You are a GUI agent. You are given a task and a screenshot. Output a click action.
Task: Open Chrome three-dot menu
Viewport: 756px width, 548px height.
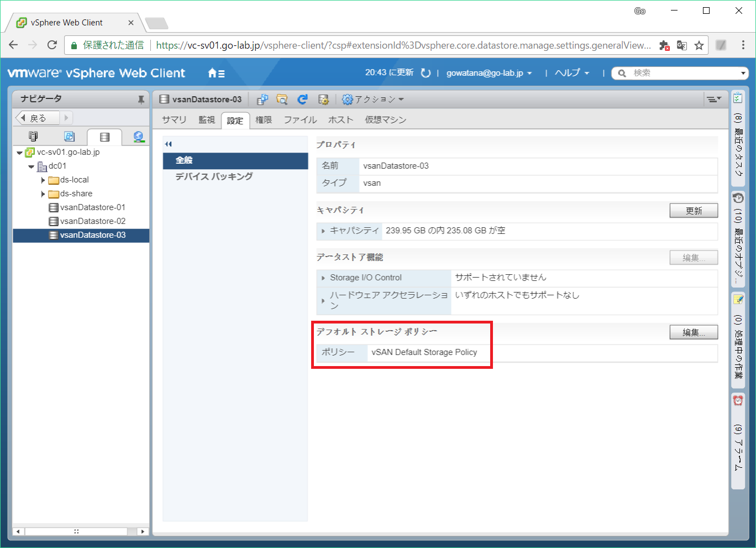(743, 45)
